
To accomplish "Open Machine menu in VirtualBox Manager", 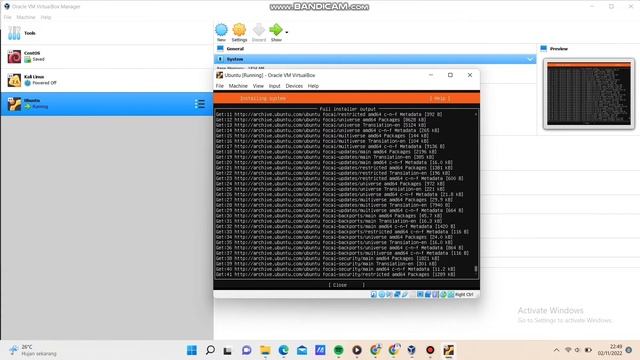I will pyautogui.click(x=26, y=17).
